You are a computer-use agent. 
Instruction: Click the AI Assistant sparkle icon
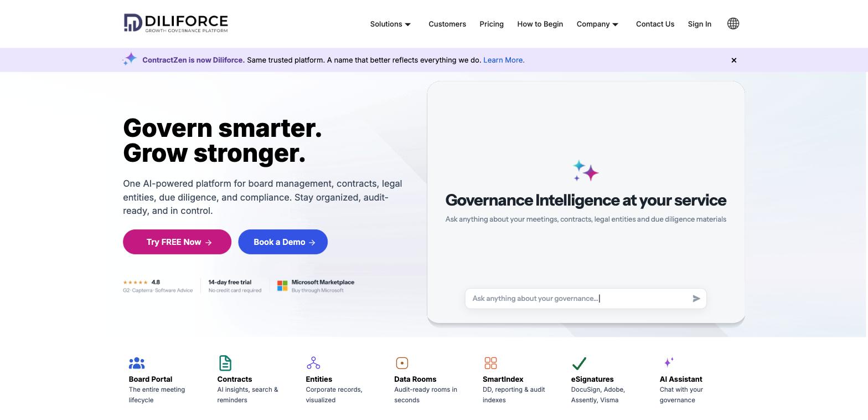[669, 362]
